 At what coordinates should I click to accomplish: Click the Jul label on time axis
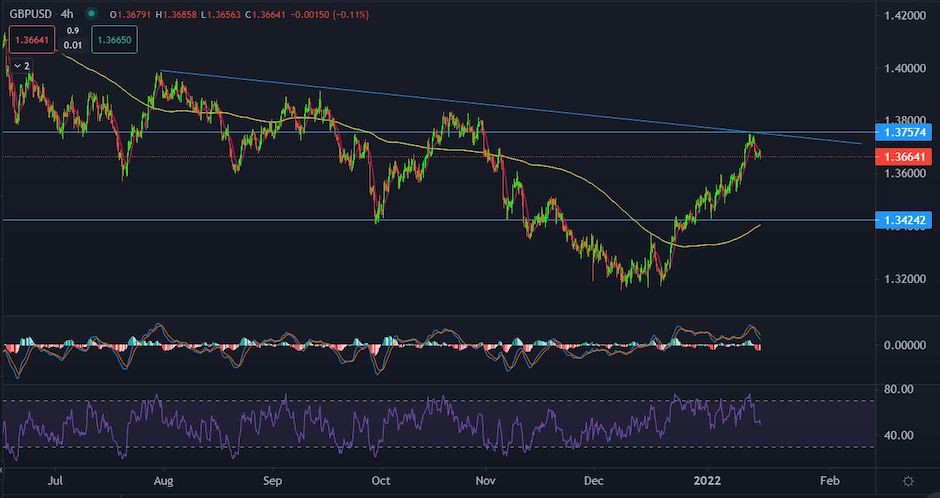(x=55, y=481)
